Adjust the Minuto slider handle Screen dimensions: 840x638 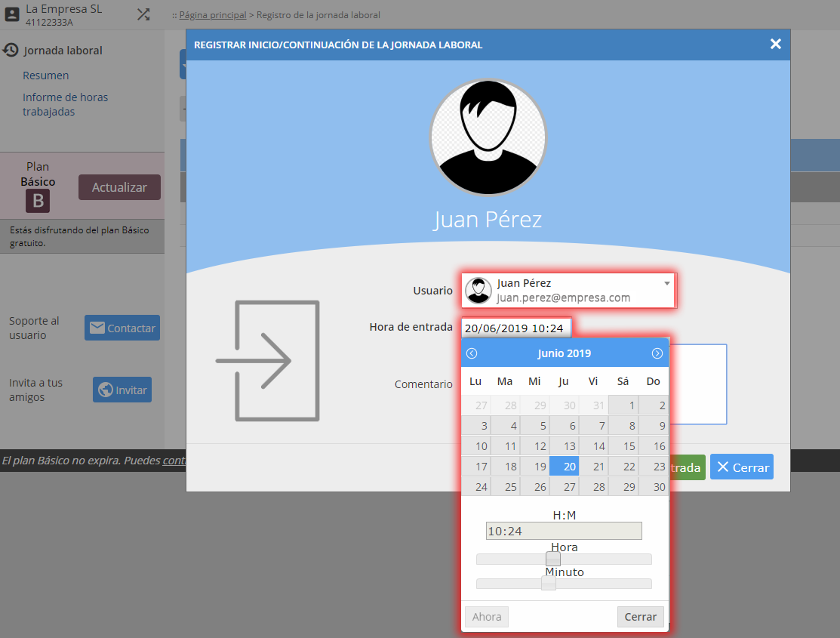pos(549,584)
